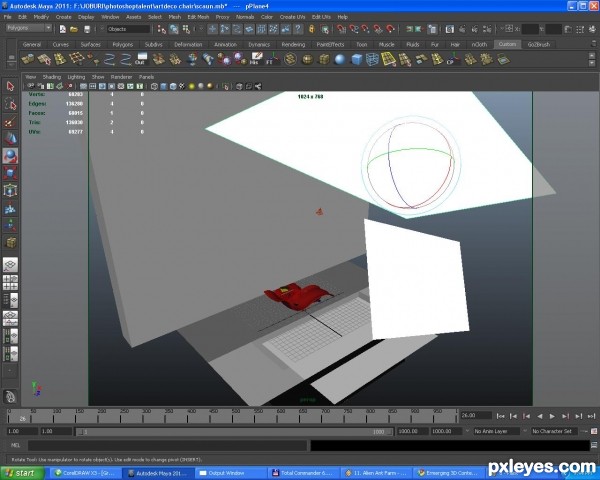The image size is (600, 480).
Task: Open the Objects selection mask dropdown
Action: point(128,29)
